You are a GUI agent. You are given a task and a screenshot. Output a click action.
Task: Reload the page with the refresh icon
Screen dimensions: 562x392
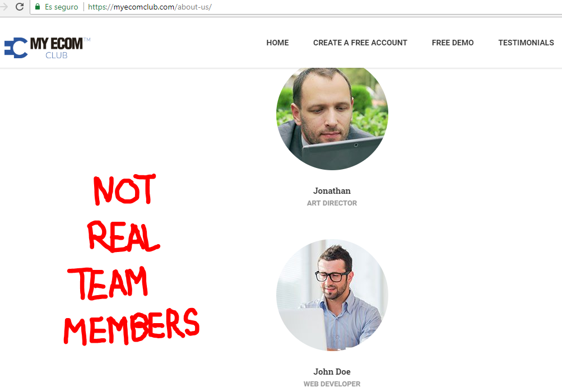(x=20, y=7)
